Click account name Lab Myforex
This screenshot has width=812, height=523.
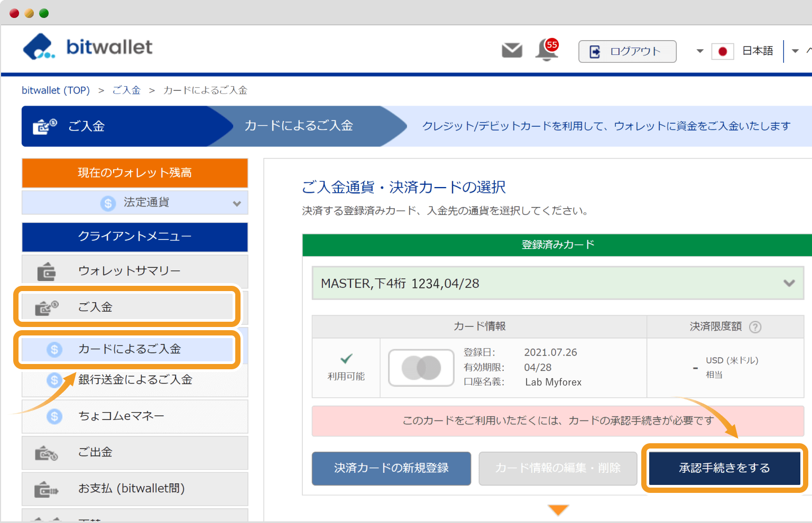click(x=553, y=382)
